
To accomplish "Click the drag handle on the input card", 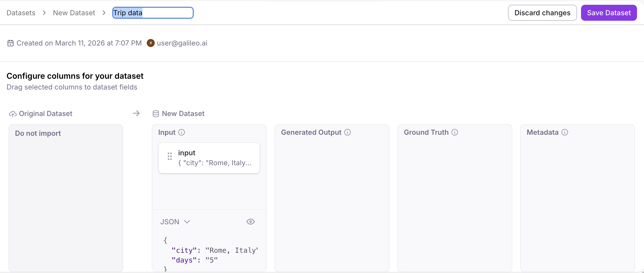I will 170,156.
